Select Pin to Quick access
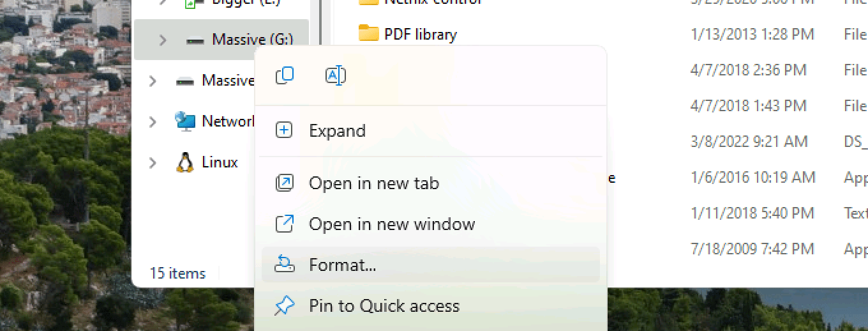This screenshot has width=868, height=331. coord(384,306)
